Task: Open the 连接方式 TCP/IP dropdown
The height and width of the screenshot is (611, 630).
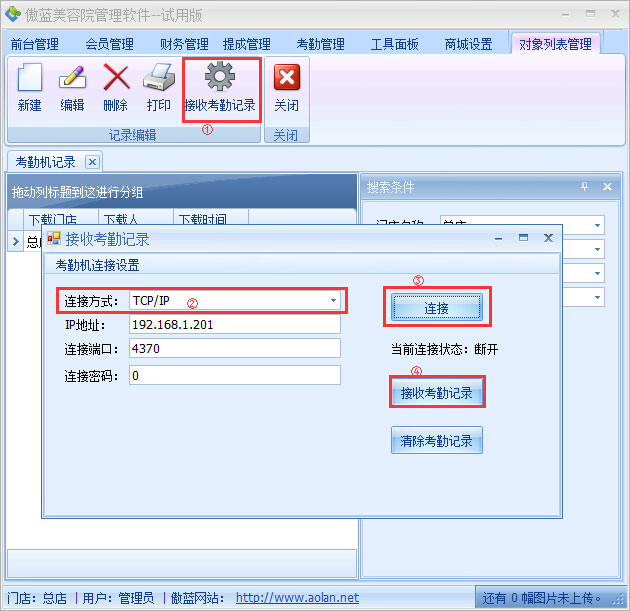Action: (x=333, y=300)
